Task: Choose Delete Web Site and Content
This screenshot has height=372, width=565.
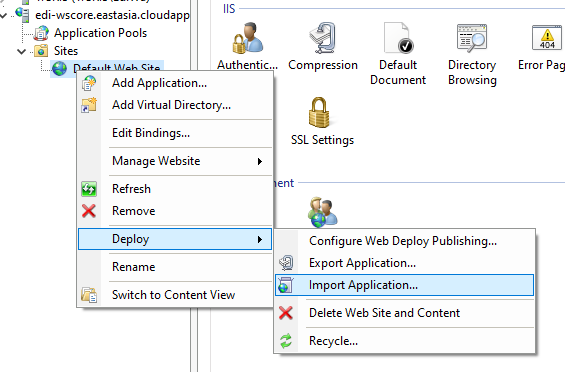Action: click(x=404, y=313)
